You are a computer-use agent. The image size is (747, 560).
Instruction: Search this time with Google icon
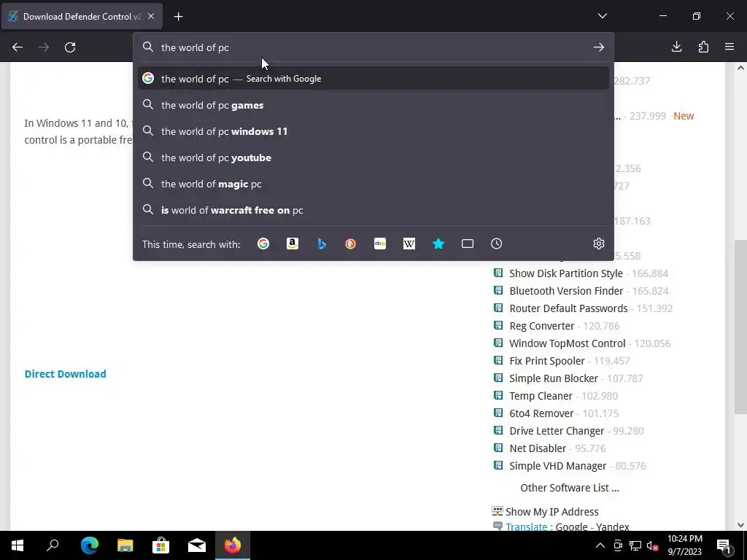(x=263, y=244)
